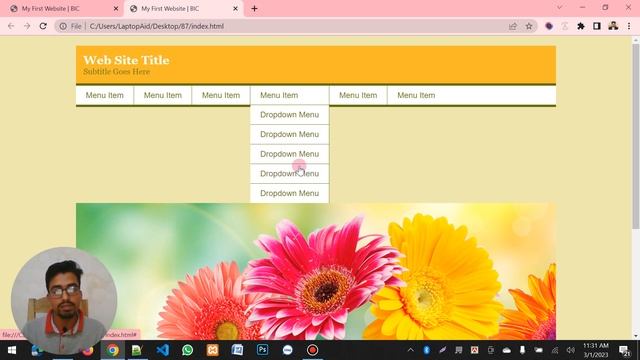The image size is (640, 360).
Task: Open Visual Studio Code from taskbar
Action: [162, 350]
